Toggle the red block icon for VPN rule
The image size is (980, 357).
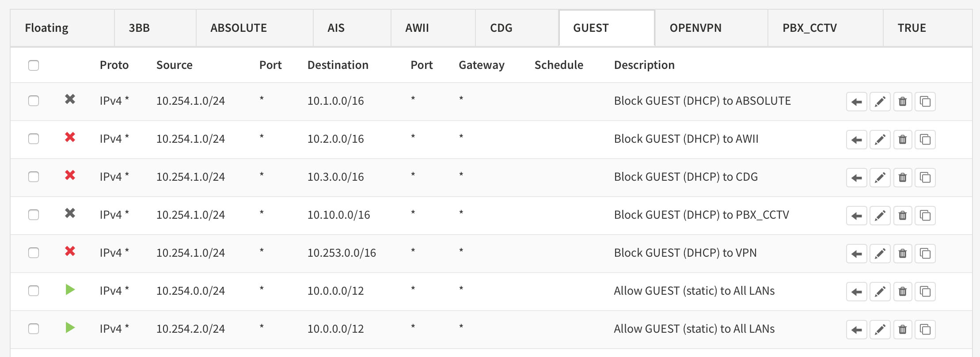point(70,251)
